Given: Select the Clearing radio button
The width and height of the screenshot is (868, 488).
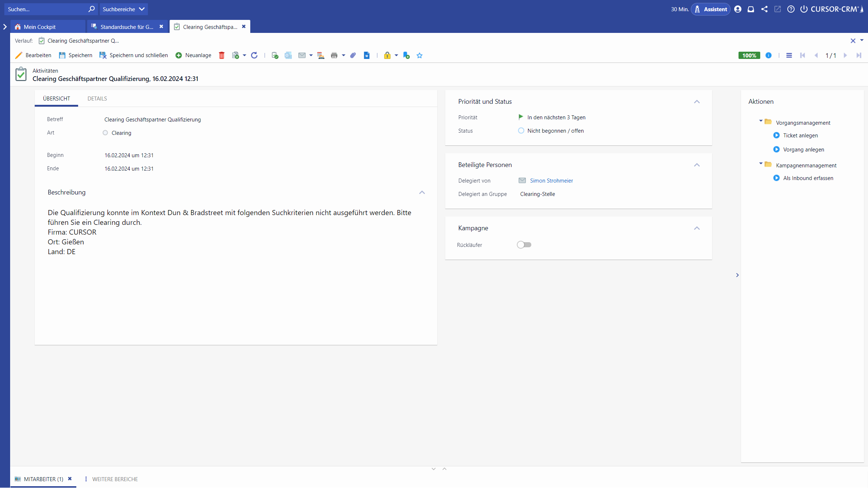Looking at the screenshot, I should tap(105, 133).
